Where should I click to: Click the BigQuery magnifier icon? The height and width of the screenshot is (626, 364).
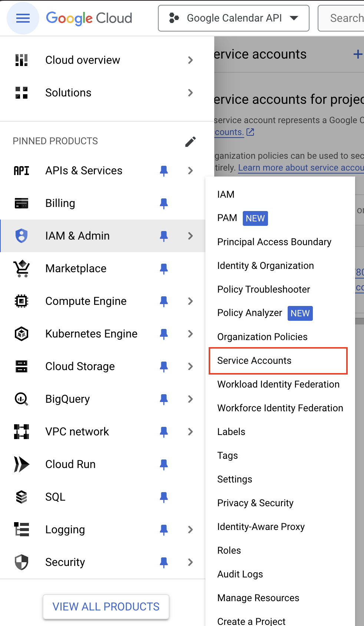click(21, 399)
